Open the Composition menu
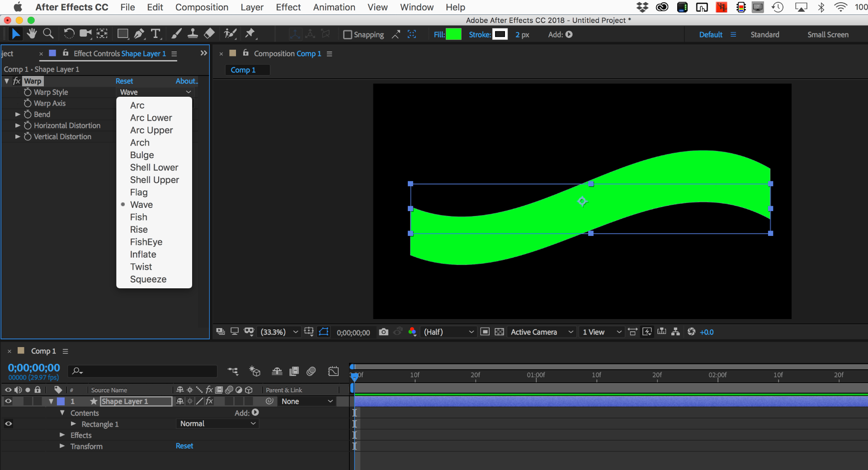Image resolution: width=868 pixels, height=470 pixels. (202, 7)
